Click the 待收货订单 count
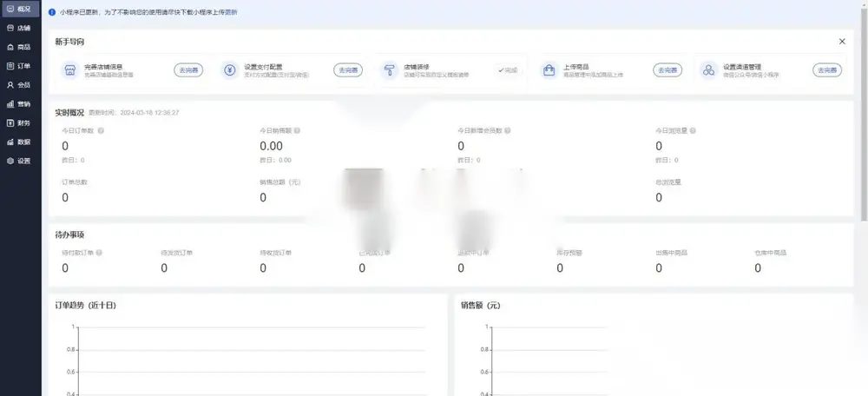This screenshot has height=396, width=868. pos(263,268)
